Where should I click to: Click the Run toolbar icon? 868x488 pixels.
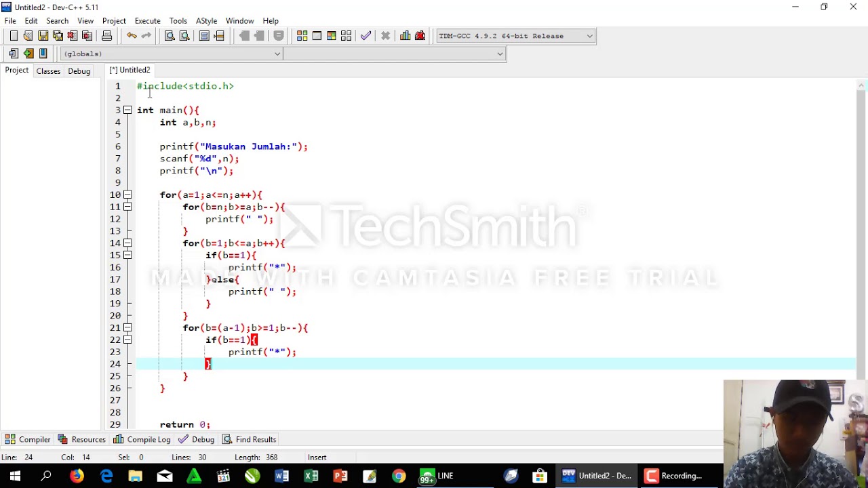(317, 36)
